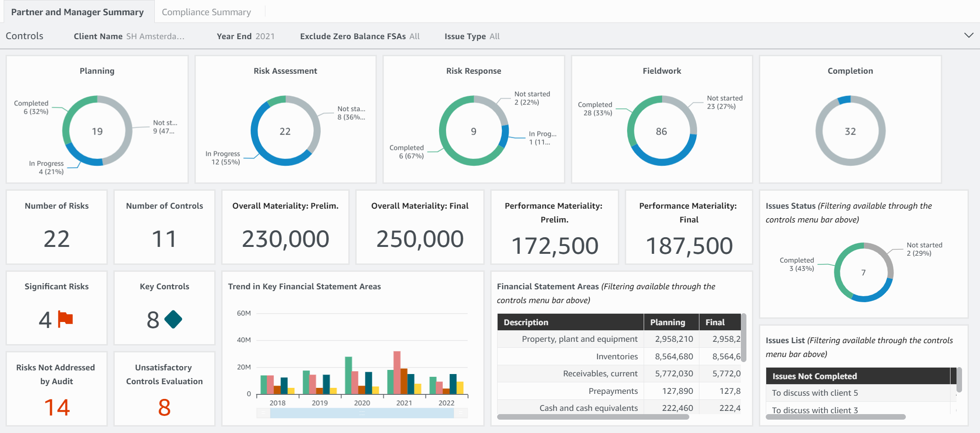Click the Completion donut chart ring
This screenshot has width=980, height=433.
(x=819, y=131)
